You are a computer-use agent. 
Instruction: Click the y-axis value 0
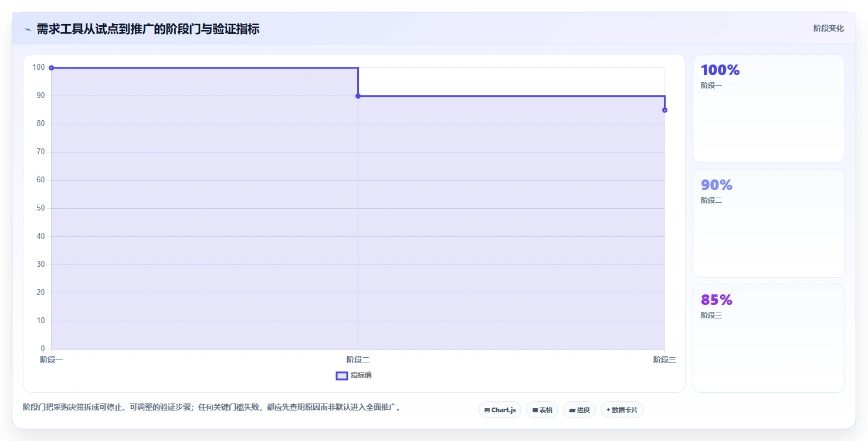(43, 349)
